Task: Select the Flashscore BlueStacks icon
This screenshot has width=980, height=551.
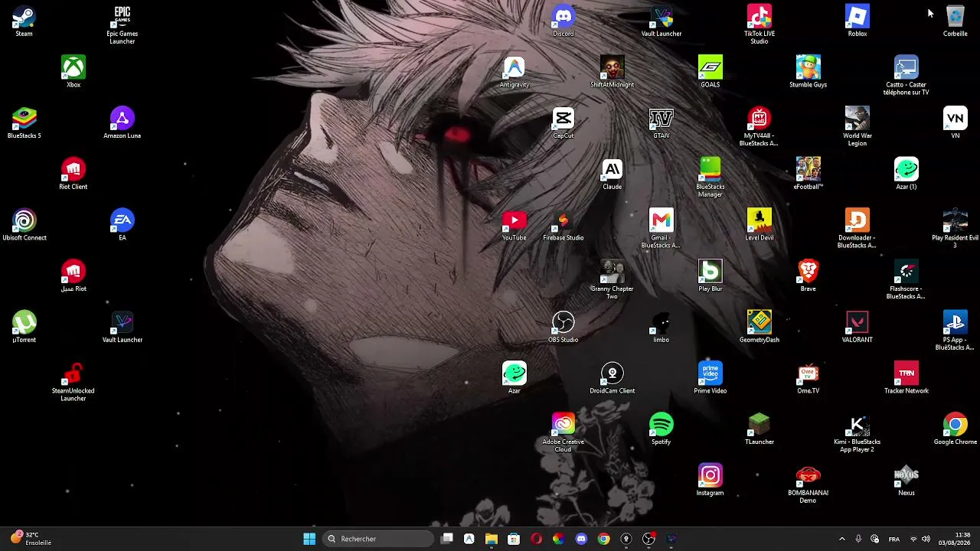Action: (x=906, y=280)
